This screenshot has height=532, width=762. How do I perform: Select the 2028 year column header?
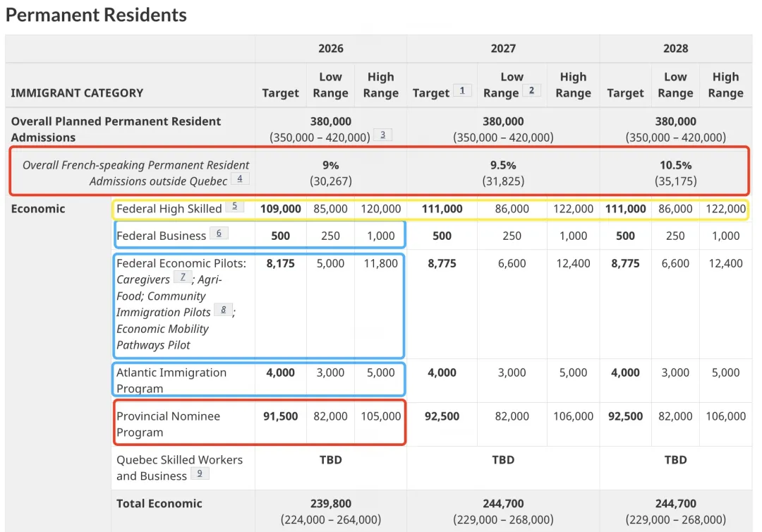point(675,49)
